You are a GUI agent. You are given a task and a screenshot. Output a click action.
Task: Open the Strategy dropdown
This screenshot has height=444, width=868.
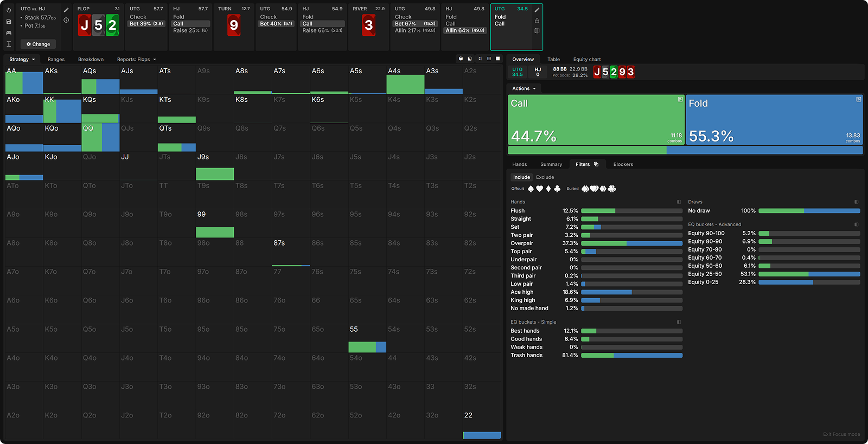[x=22, y=60]
